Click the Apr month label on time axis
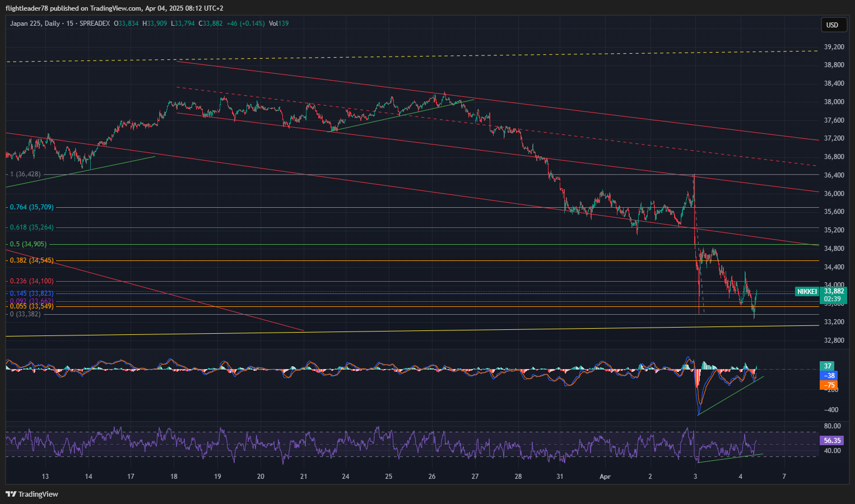Viewport: 855px width, 504px height. tap(605, 477)
